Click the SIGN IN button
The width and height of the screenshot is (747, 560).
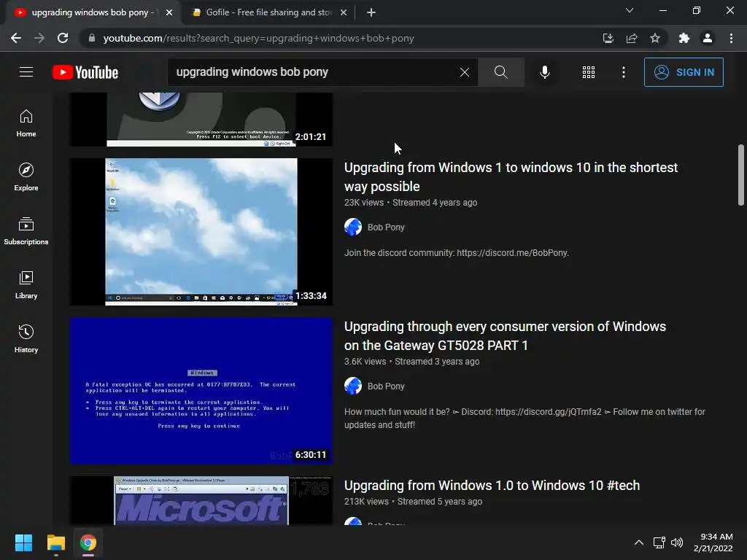(684, 72)
